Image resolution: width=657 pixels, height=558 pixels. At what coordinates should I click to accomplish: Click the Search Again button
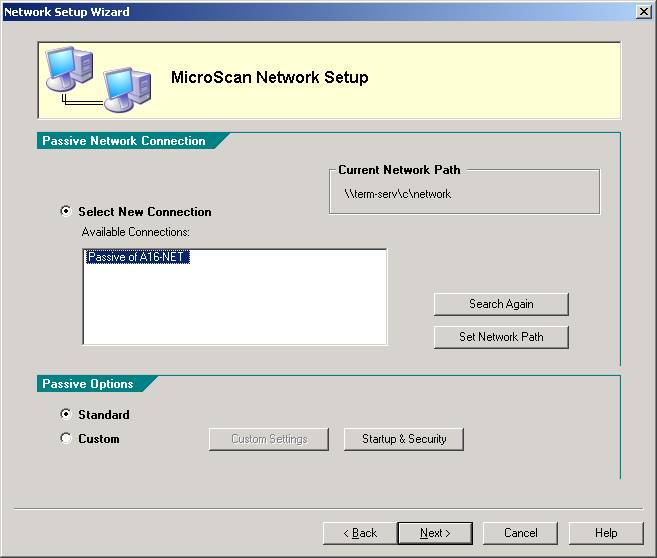pos(501,304)
